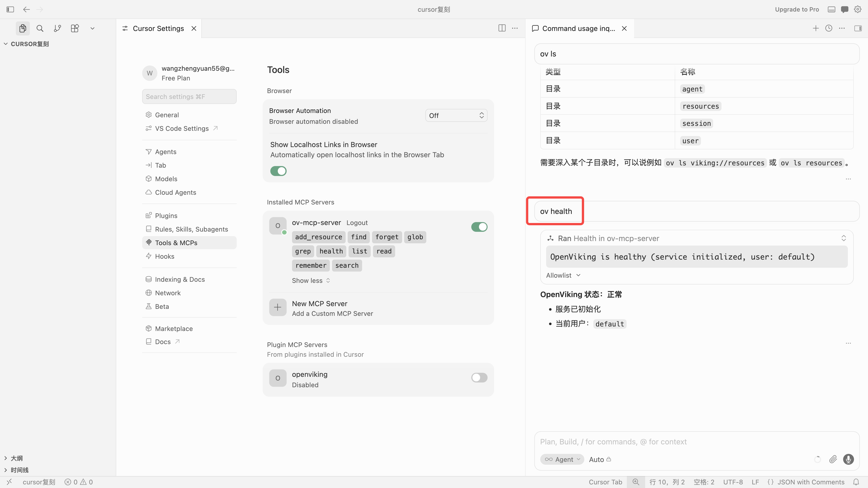This screenshot has width=868, height=488.
Task: Expand the 大纲 outline section
Action: [13, 458]
